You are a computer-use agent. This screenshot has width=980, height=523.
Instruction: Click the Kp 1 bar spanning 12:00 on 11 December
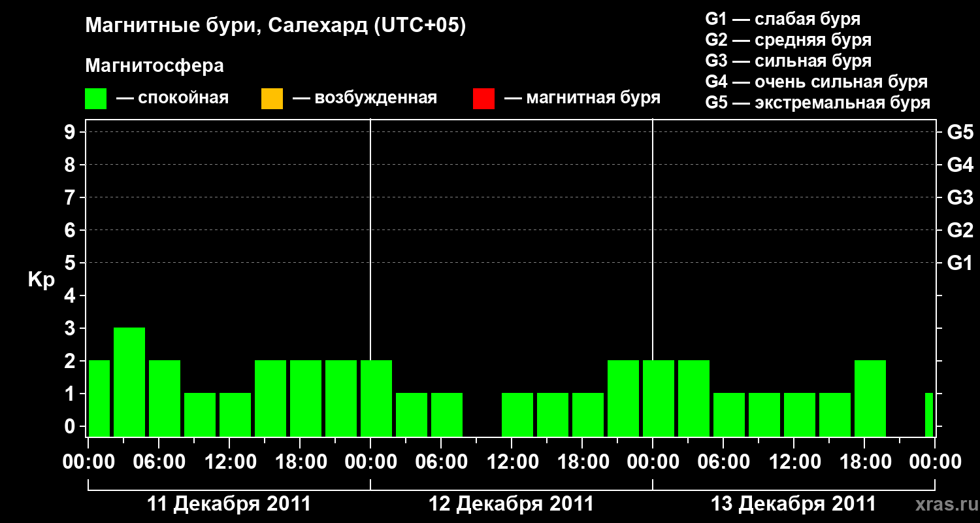pos(235,414)
